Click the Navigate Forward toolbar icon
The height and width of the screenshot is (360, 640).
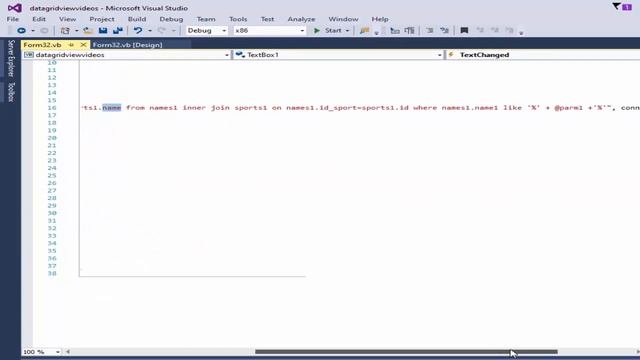pos(44,31)
